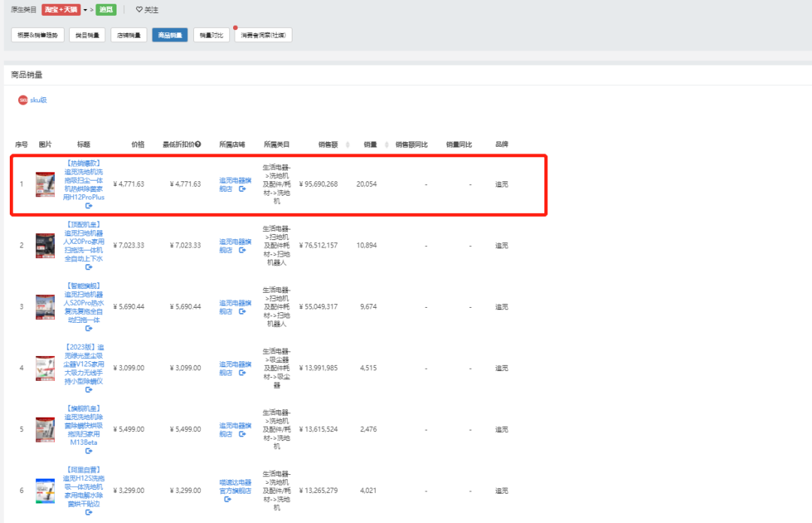Switch to 概要&销售趋势 tab
The height and width of the screenshot is (523, 812).
[38, 35]
